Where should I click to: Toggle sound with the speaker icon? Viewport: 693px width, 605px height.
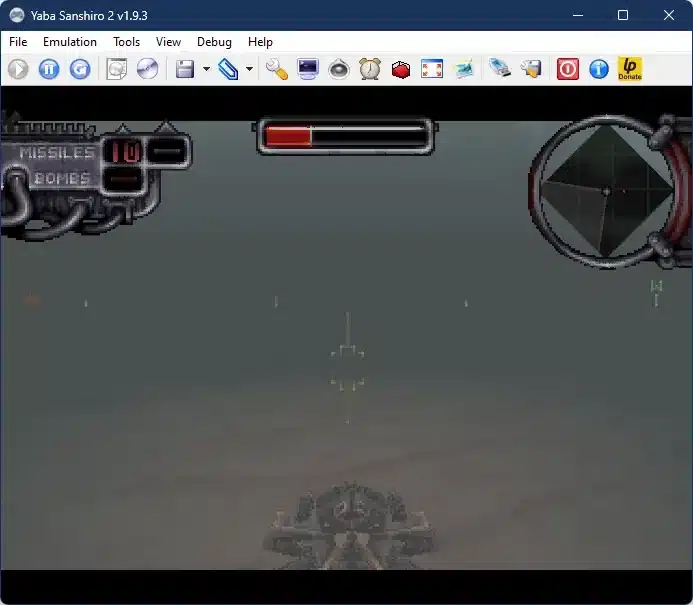coord(339,69)
